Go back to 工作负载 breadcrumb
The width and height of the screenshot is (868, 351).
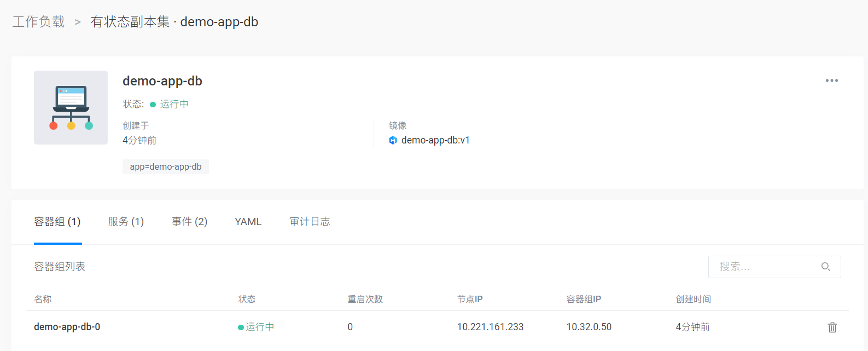click(x=39, y=22)
